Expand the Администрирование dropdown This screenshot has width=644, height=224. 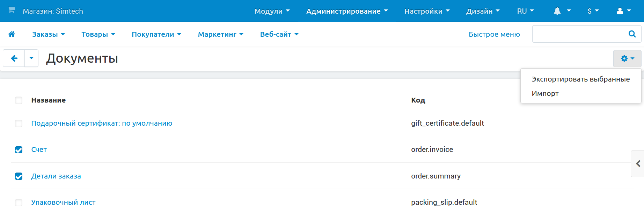point(347,11)
